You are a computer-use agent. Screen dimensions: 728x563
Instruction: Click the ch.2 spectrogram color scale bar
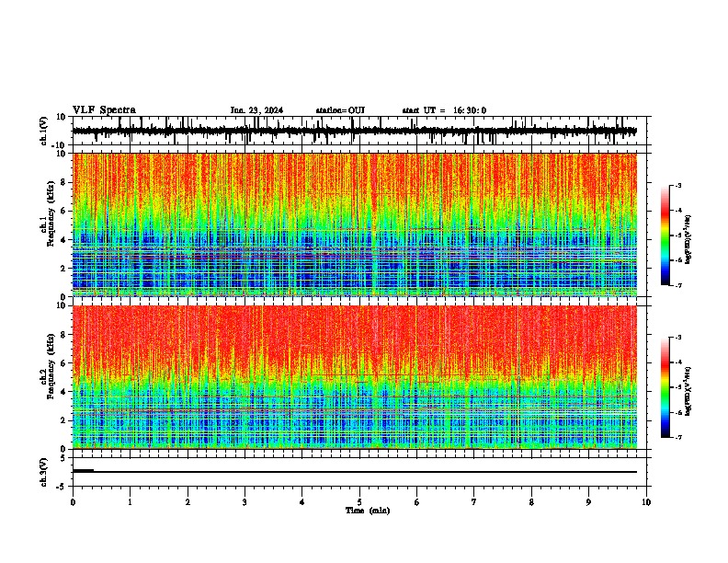665,387
